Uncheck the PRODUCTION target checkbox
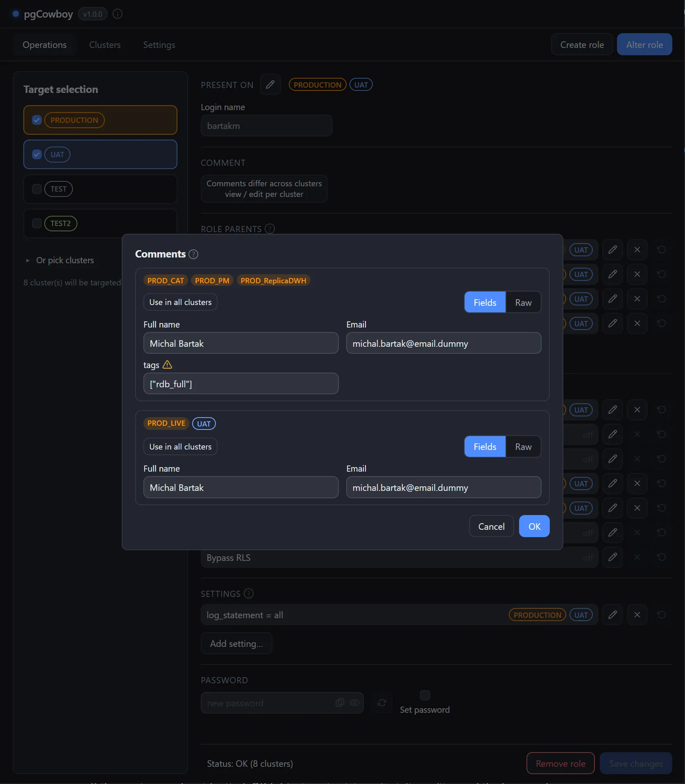 tap(37, 120)
